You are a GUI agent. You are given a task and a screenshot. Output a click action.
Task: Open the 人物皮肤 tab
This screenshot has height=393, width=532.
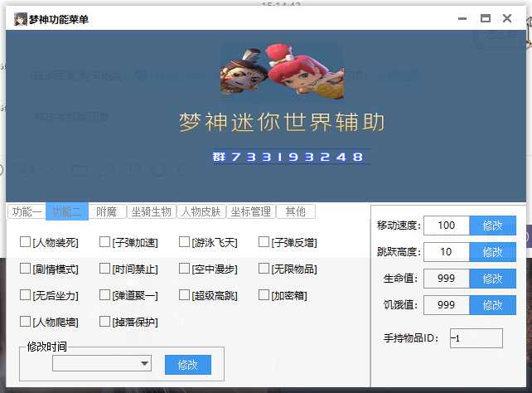201,211
